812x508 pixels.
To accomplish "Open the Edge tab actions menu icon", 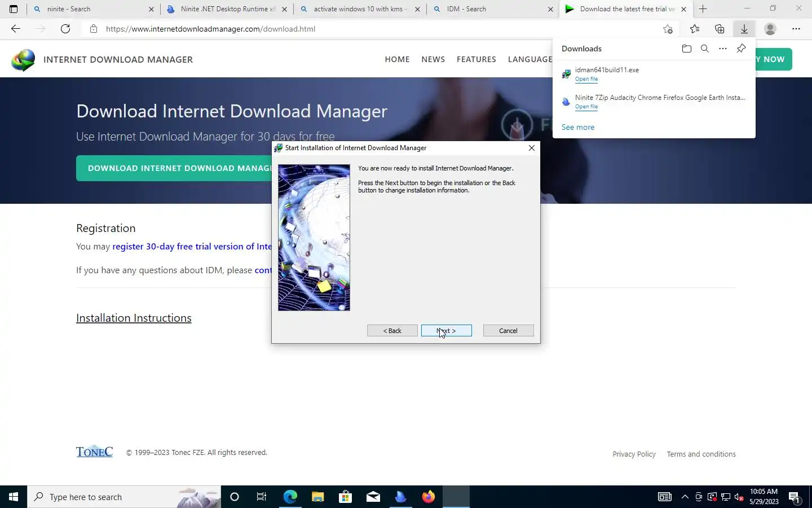I will [14, 9].
